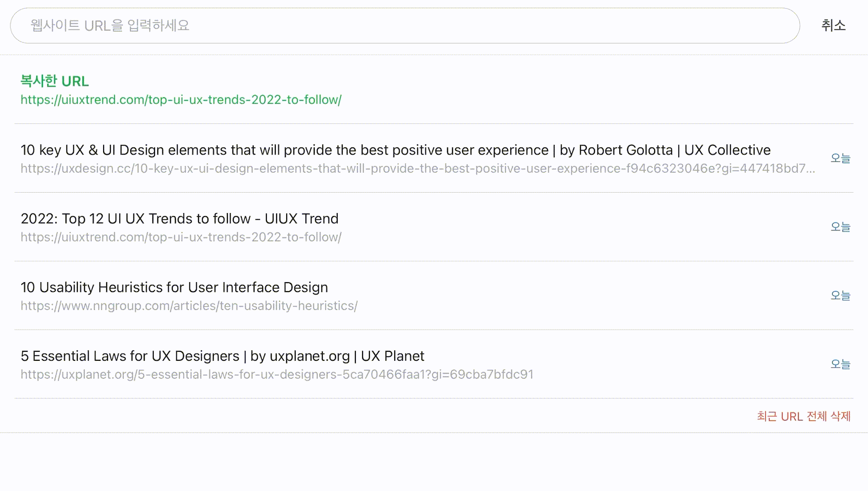The height and width of the screenshot is (491, 868).
Task: Click the gray uiuxtrend.com history URL
Action: (181, 237)
